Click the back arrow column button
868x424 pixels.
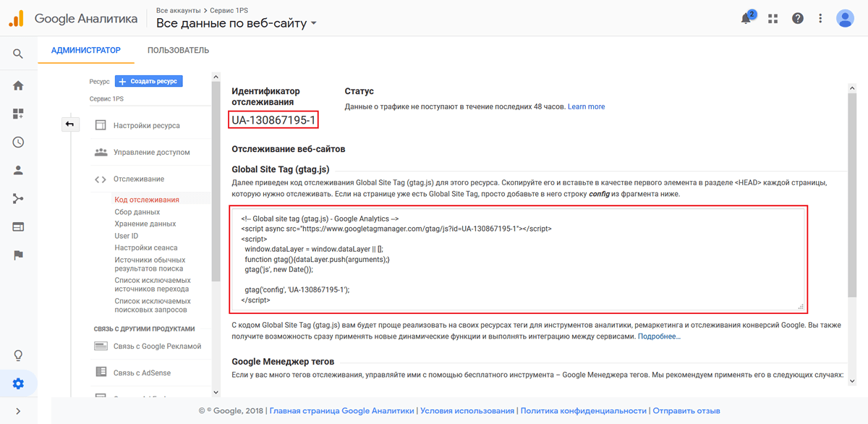69,124
